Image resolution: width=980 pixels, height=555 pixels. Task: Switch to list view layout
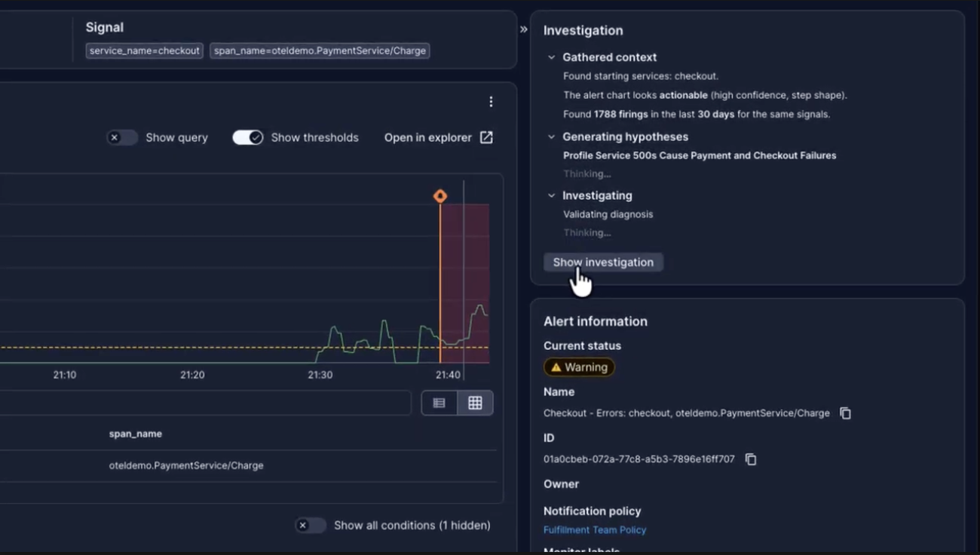(439, 403)
